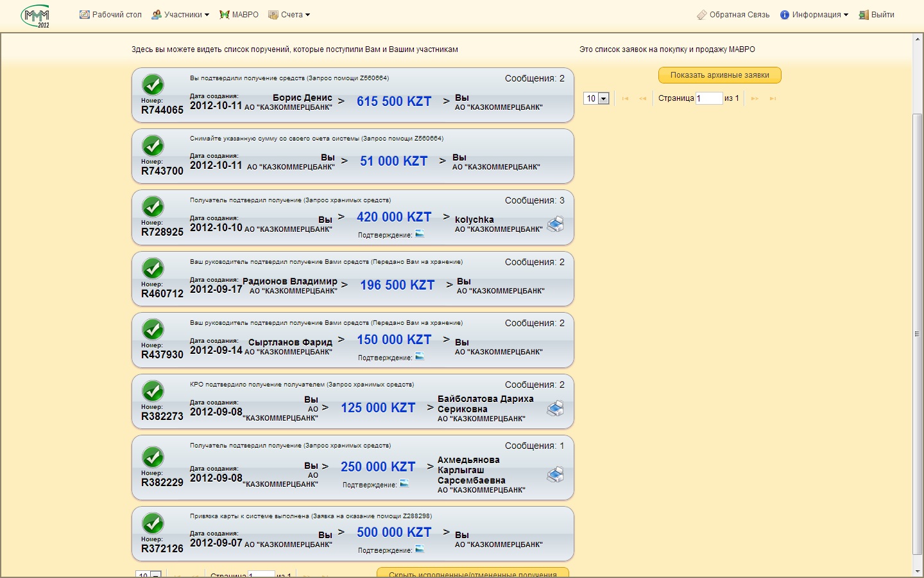Image resolution: width=924 pixels, height=578 pixels.
Task: Click amount 500 000 KZT
Action: (x=394, y=532)
